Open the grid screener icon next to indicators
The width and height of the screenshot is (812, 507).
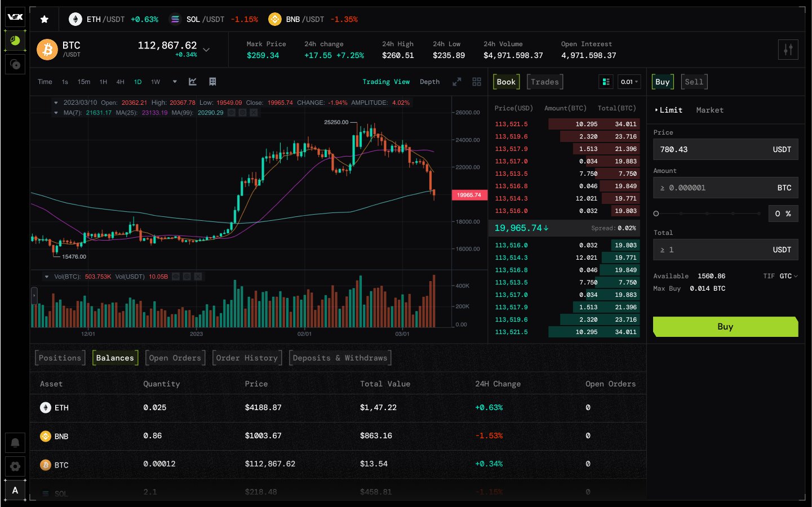pos(212,82)
